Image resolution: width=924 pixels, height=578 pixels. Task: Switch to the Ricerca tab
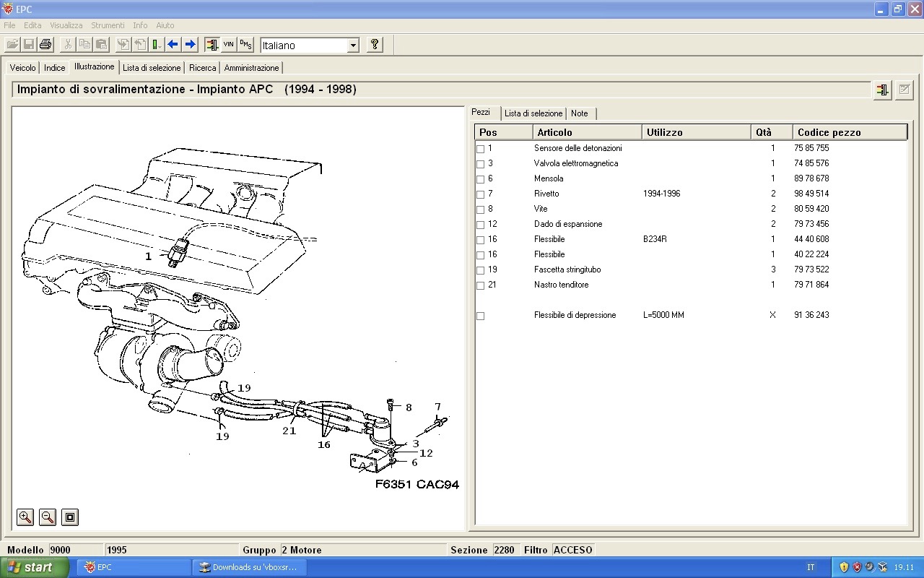pos(203,68)
